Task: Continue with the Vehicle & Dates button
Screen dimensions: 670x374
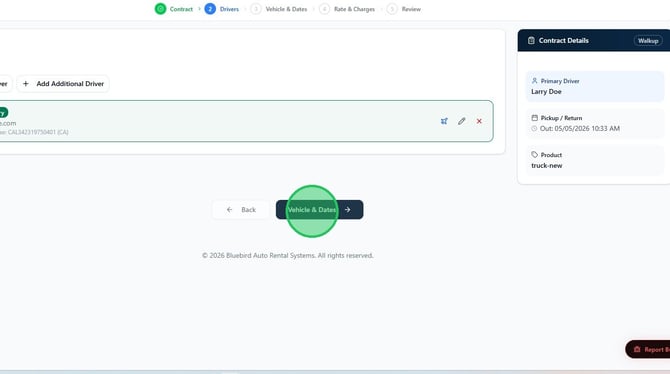Action: tap(320, 209)
